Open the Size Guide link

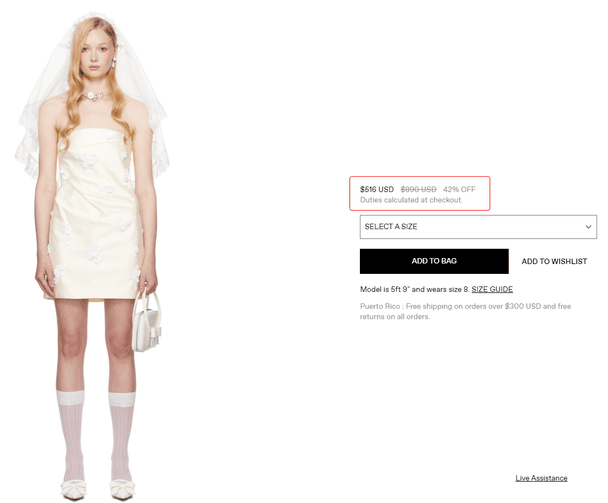492,289
